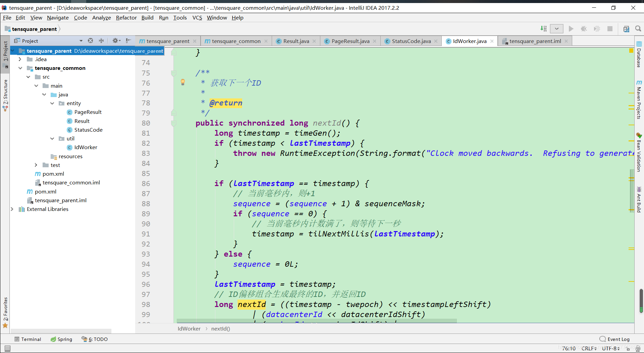644x353 pixels.
Task: Click the UTF-8 encoding selector
Action: [x=610, y=348]
